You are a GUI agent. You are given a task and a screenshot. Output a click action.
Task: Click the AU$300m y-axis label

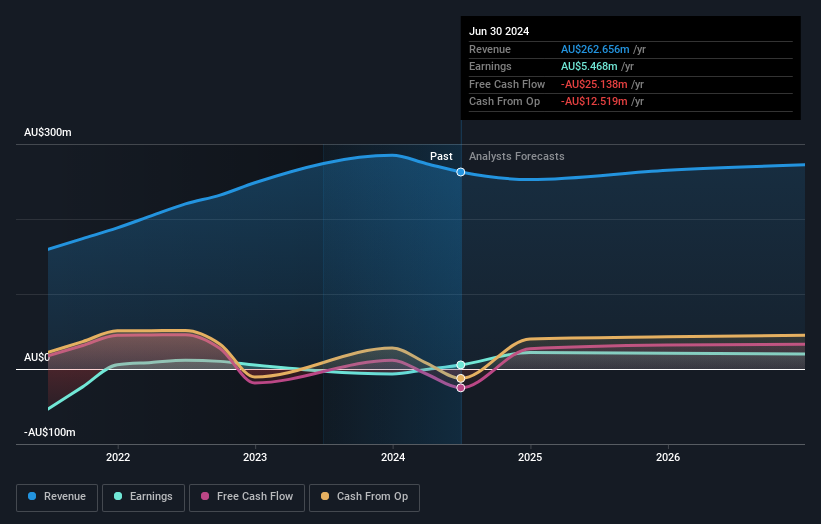pos(48,132)
